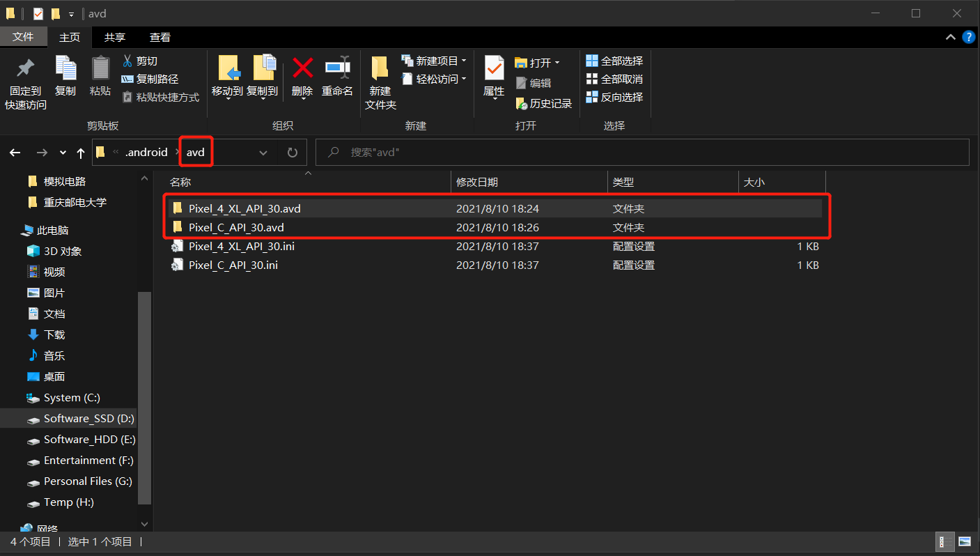Select Pixel_C_API_30.ini file

(x=495, y=265)
